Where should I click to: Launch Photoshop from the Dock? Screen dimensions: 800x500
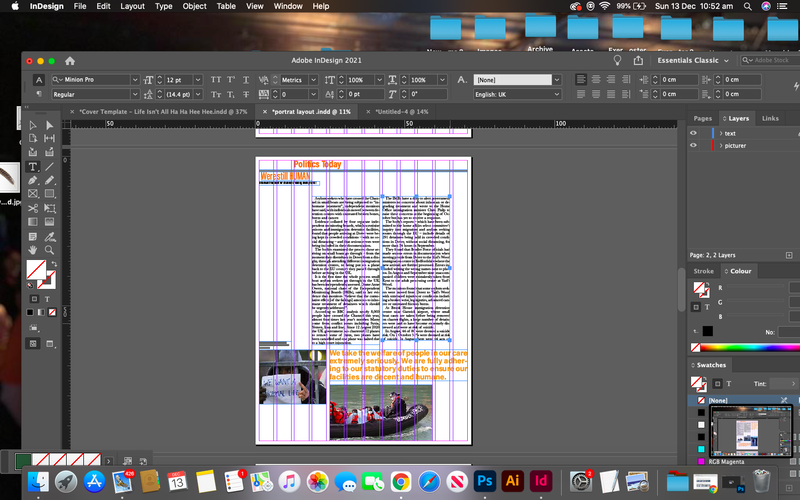coord(484,481)
